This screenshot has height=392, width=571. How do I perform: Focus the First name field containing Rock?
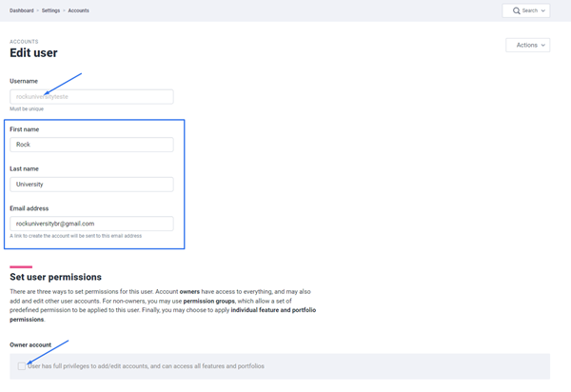tap(91, 145)
